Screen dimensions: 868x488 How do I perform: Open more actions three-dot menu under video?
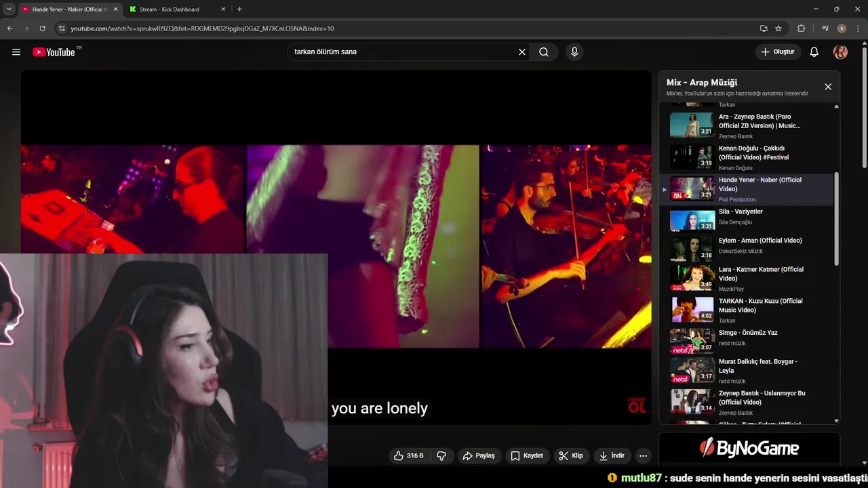(644, 456)
